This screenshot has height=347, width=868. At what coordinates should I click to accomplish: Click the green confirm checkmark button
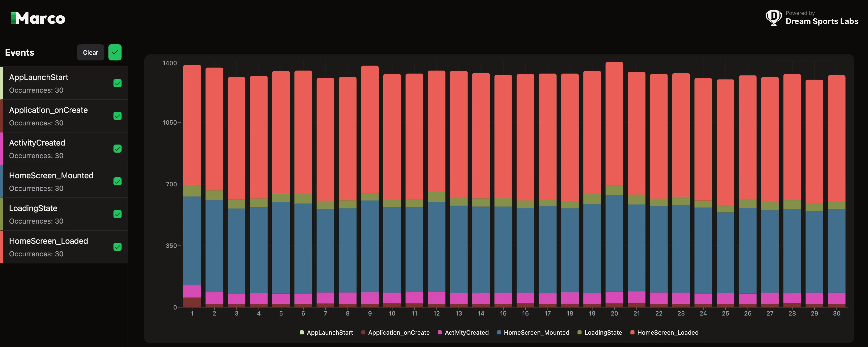(x=114, y=52)
